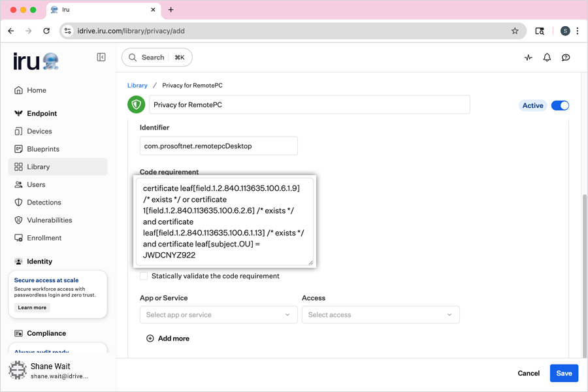Collapse the sidebar with the panel icon

click(x=101, y=57)
